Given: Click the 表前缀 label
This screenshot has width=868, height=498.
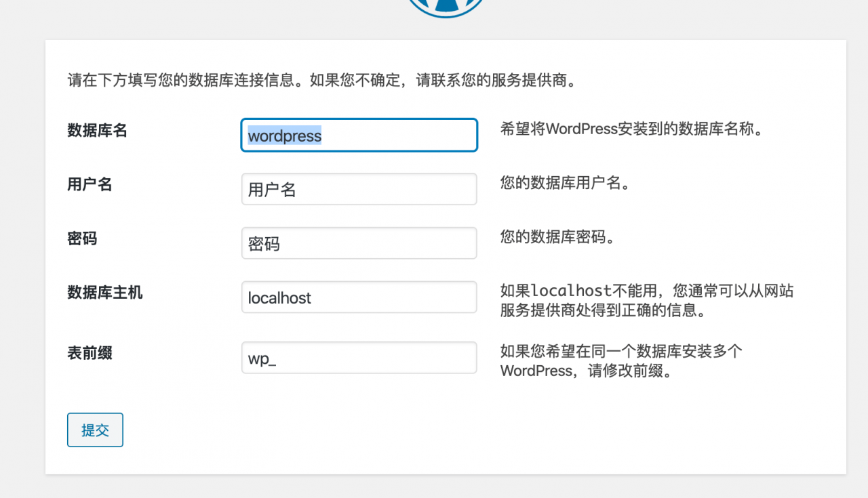Looking at the screenshot, I should pos(90,353).
